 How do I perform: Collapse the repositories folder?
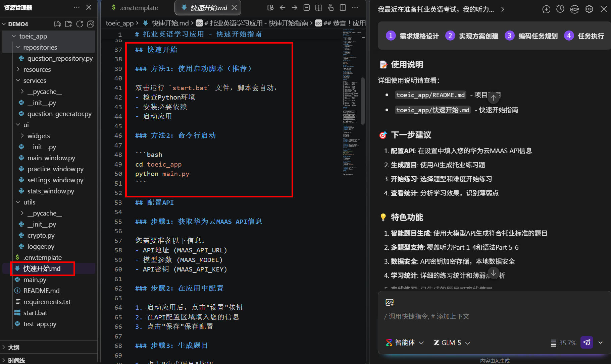[x=18, y=47]
